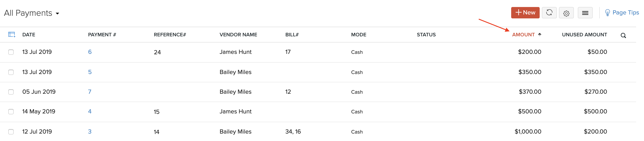Open the settings gear for payment preferences

566,12
